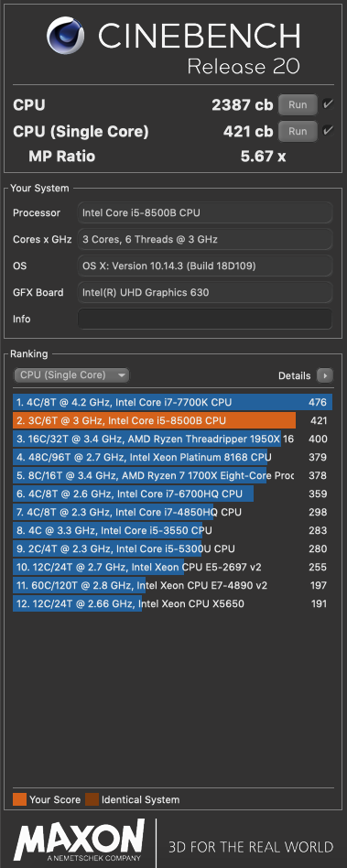Click the Info text field
The height and width of the screenshot is (868, 347).
(x=205, y=319)
